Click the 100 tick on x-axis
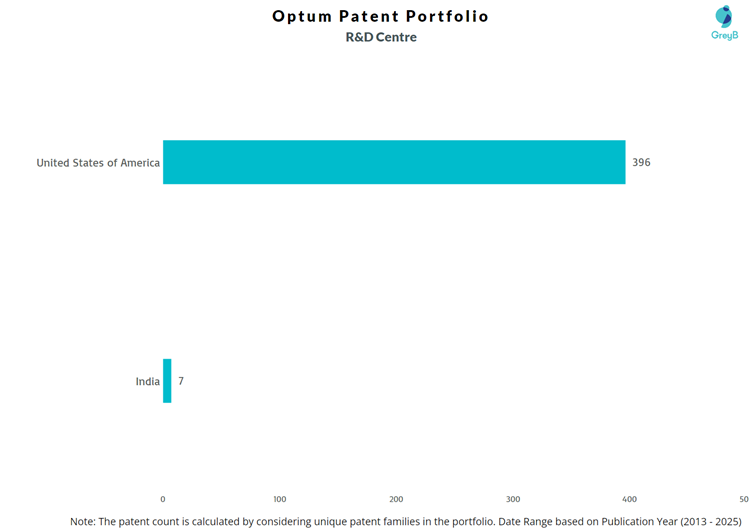Image resolution: width=749 pixels, height=531 pixels. 280,498
